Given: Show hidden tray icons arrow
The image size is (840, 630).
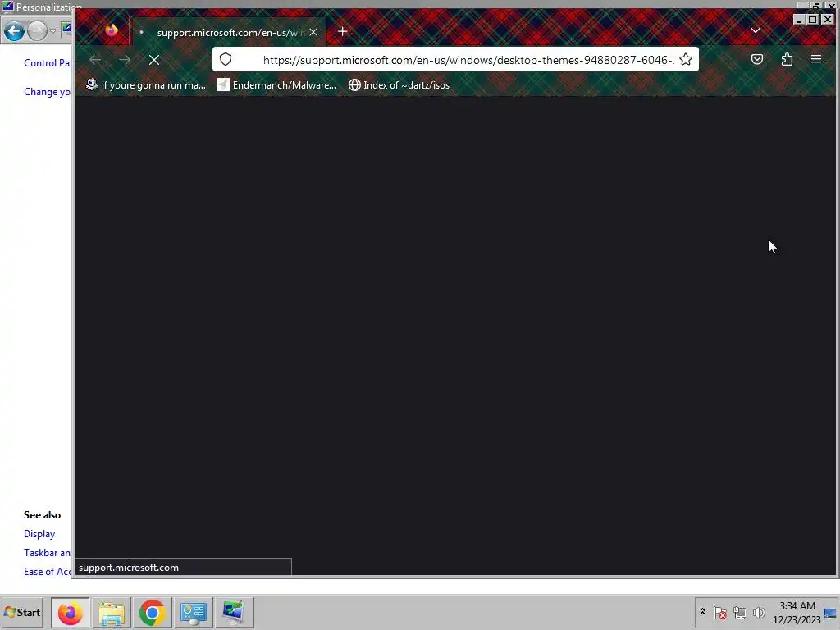Looking at the screenshot, I should tap(702, 612).
